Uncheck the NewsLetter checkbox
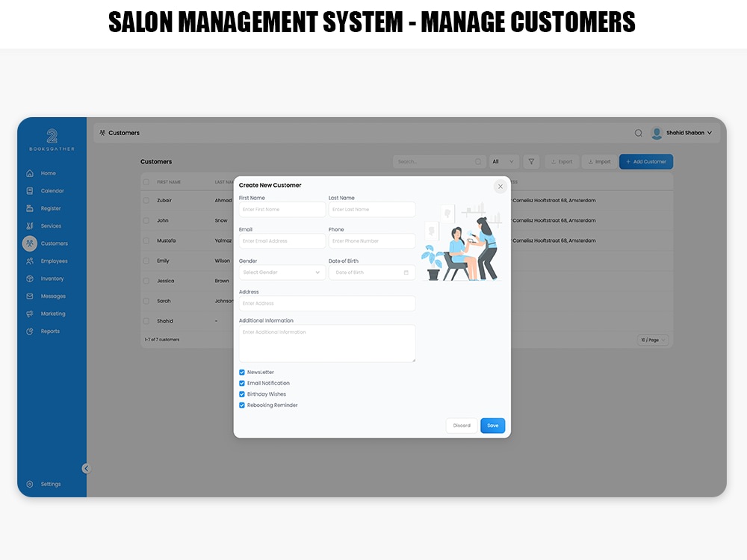Screen dimensions: 747x560 (x=242, y=373)
